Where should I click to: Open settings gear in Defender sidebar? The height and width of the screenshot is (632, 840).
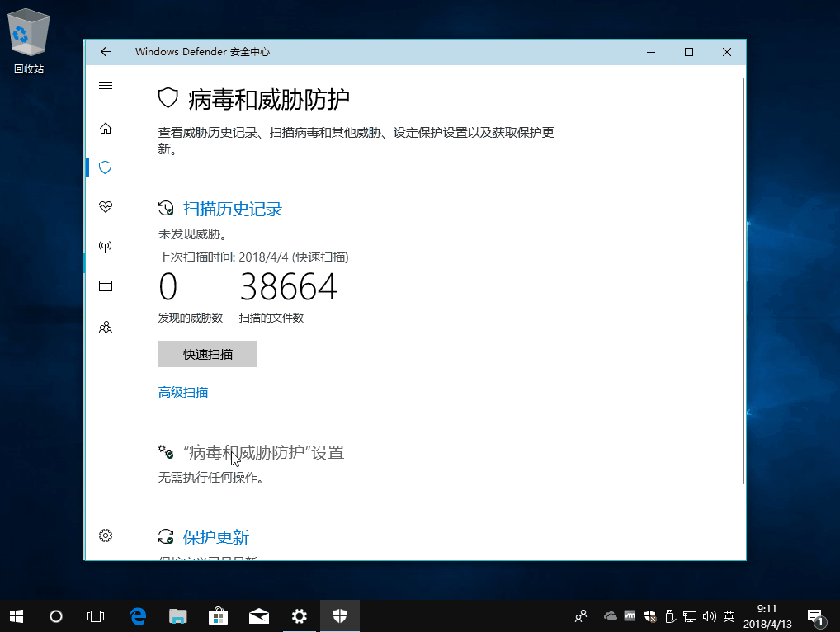pos(105,535)
